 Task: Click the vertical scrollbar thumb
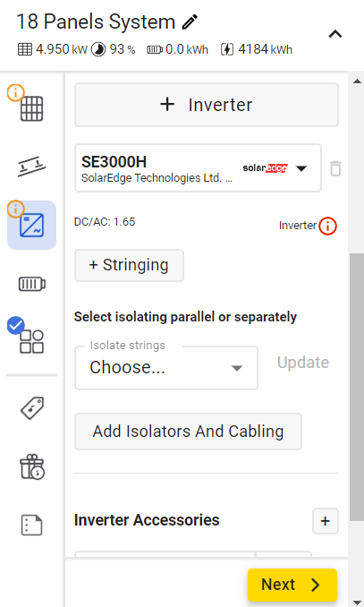click(x=357, y=387)
